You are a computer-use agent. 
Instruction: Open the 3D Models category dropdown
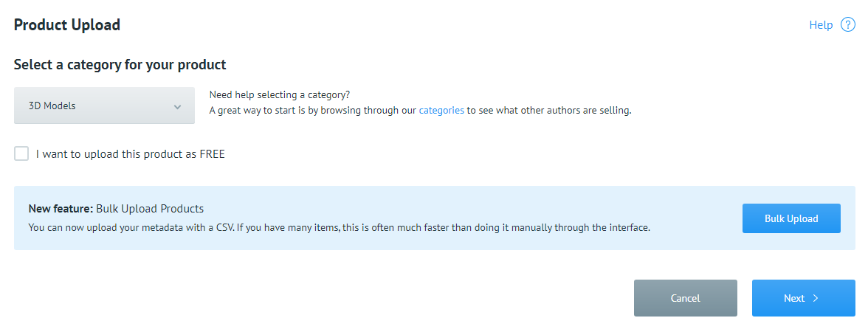click(104, 106)
